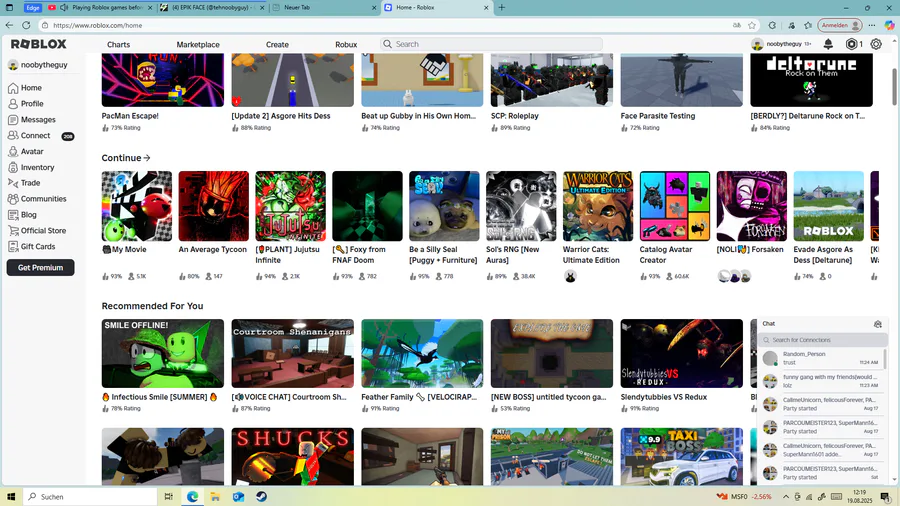The height and width of the screenshot is (506, 900).
Task: Open funny gang with my friends chat
Action: click(823, 381)
